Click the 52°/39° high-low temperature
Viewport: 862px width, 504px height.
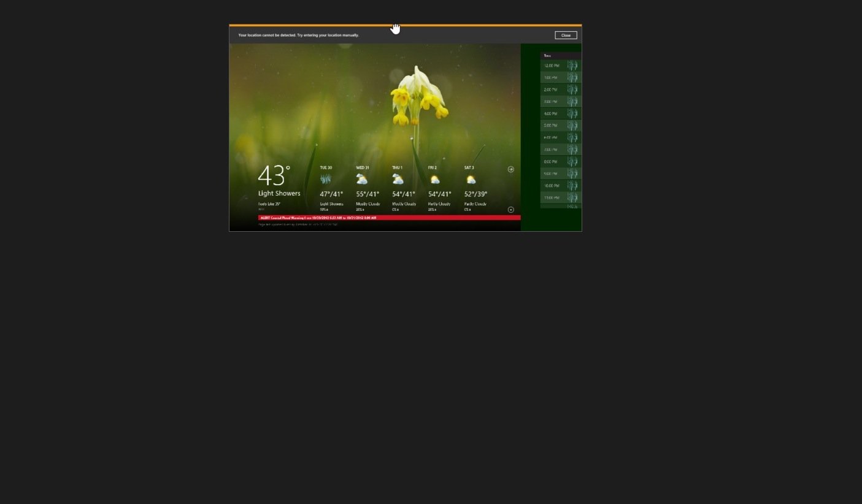pos(475,194)
